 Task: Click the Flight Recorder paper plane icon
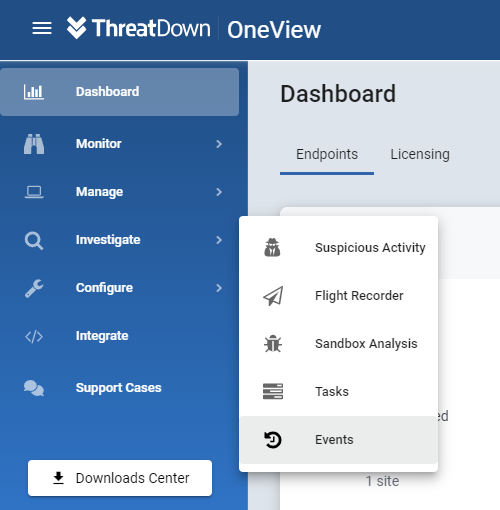point(273,296)
